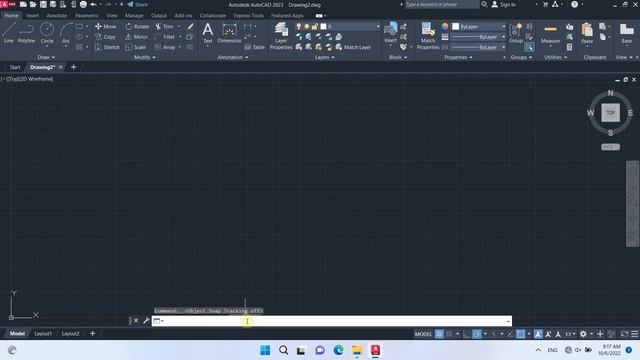Click the Plot printer icon
This screenshot has height=360, width=640.
point(83,4)
